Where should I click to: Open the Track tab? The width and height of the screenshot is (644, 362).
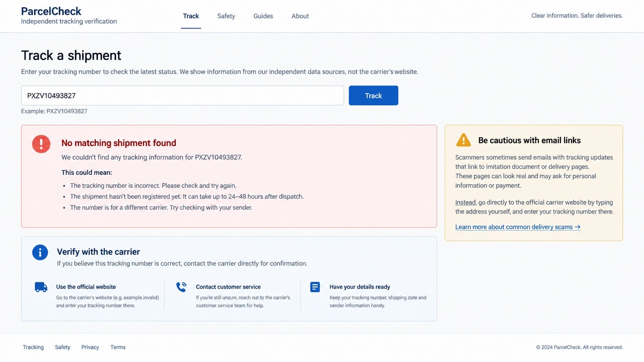191,16
